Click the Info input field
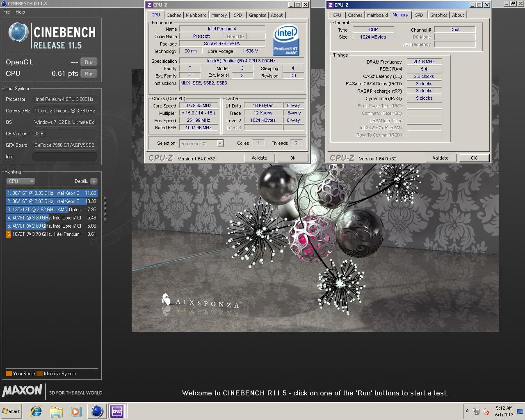The image size is (525, 420). point(65,157)
